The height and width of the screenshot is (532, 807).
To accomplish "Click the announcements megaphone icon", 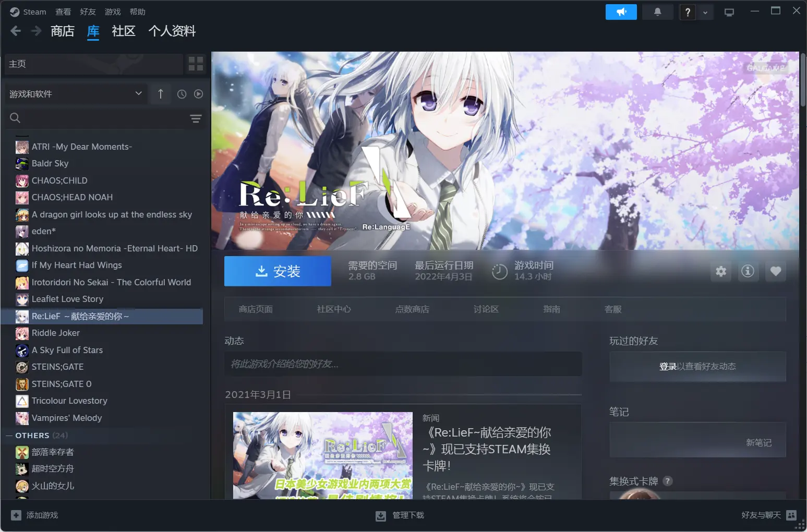I will [x=621, y=12].
